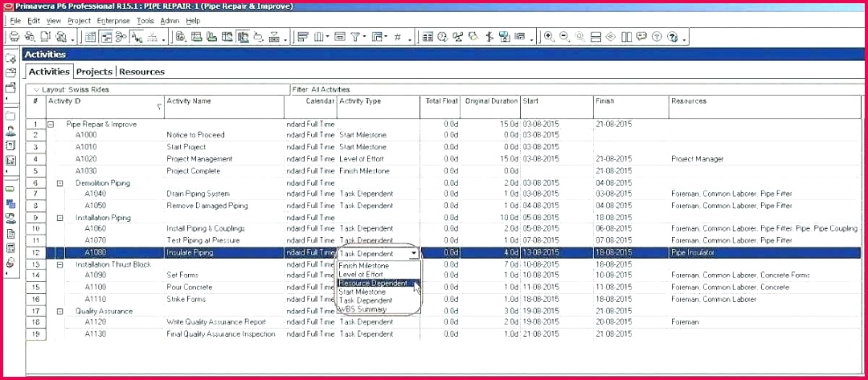Click the Filter funnel icon
The height and width of the screenshot is (380, 868).
coord(355,37)
